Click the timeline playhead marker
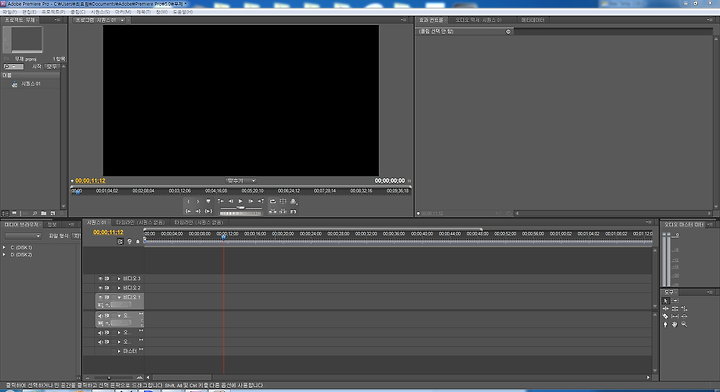 [224, 237]
